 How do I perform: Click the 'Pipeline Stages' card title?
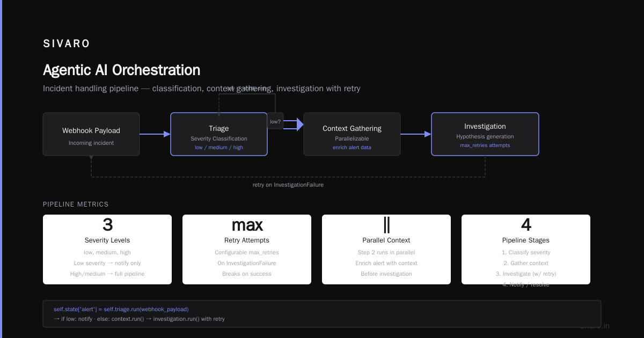(x=526, y=240)
